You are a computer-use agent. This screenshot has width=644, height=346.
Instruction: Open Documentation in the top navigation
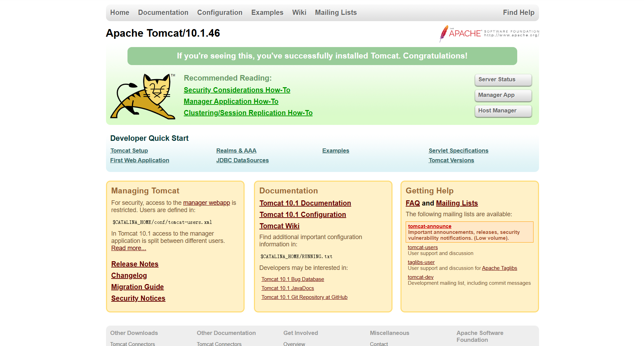pos(163,13)
